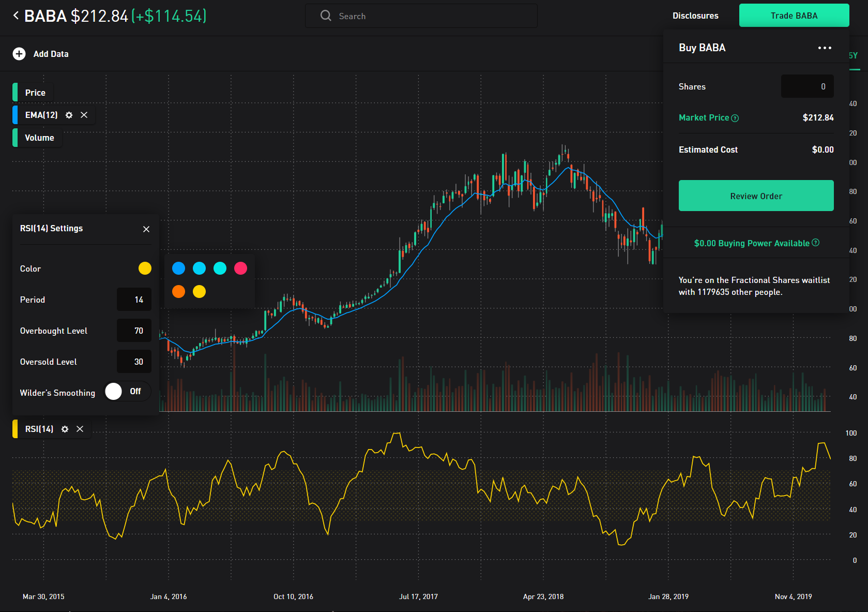Click the Apr 23, 2018 date label

click(543, 596)
